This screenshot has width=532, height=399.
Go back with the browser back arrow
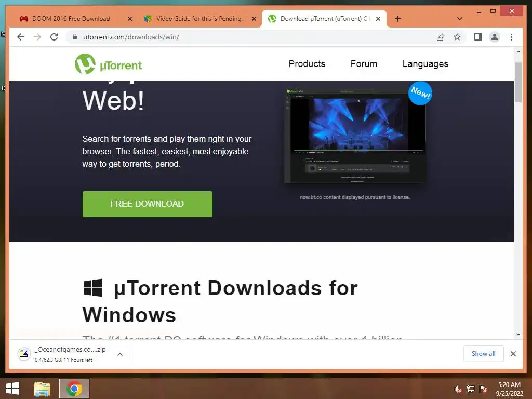[21, 37]
